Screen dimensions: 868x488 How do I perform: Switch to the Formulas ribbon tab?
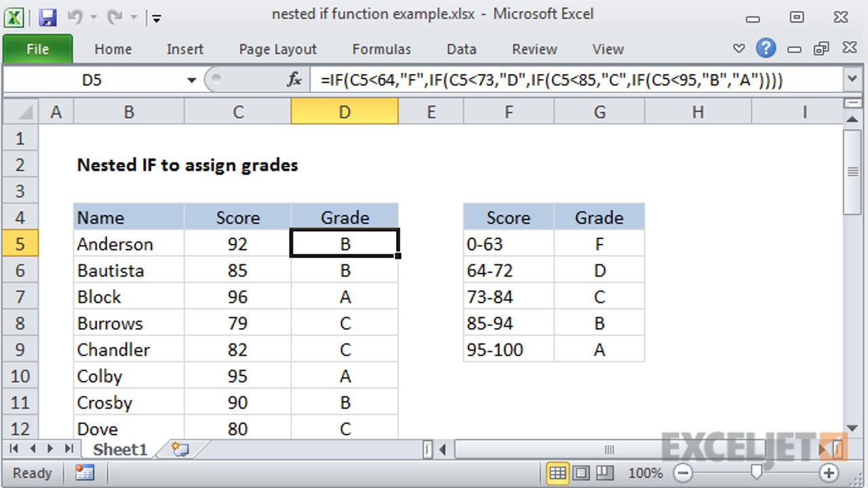tap(381, 48)
